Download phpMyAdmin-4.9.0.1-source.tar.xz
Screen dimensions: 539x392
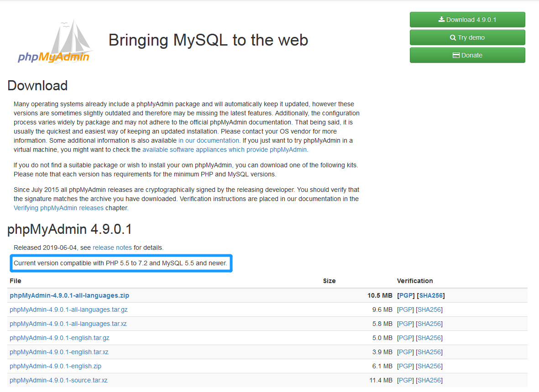(x=58, y=380)
